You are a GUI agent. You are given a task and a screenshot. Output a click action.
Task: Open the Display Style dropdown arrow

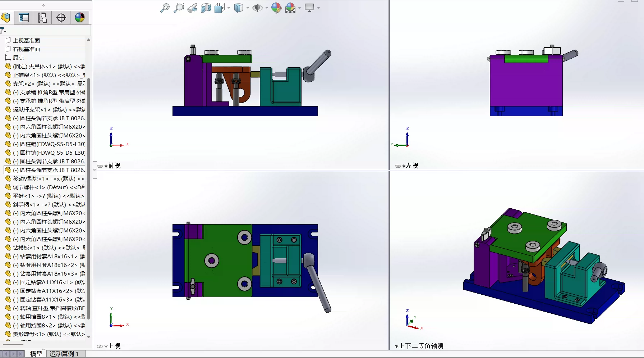tap(248, 8)
